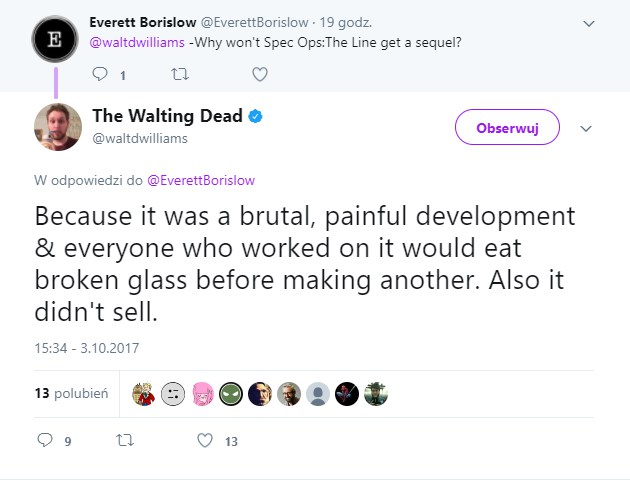Like Everett Borislow's question tweet

(259, 74)
